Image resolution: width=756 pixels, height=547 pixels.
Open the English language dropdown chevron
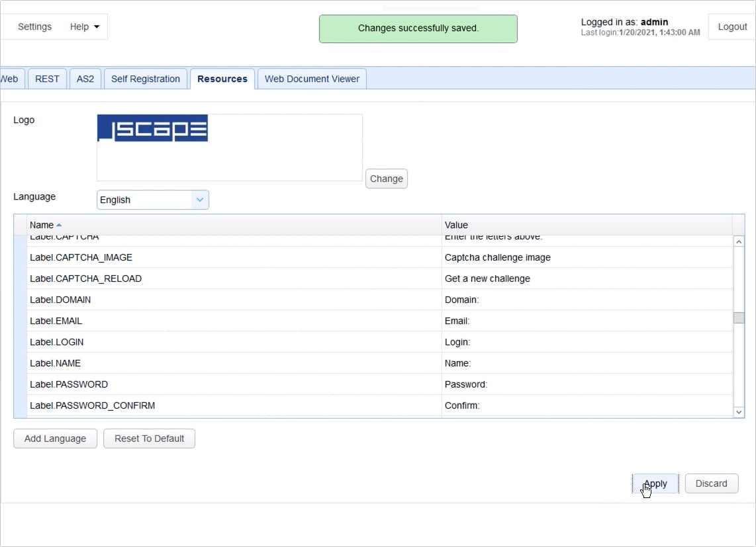tap(199, 200)
